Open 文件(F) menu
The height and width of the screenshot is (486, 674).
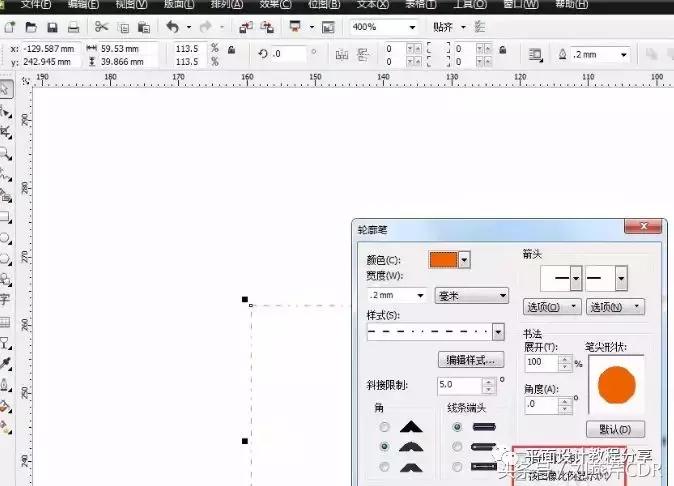(35, 5)
